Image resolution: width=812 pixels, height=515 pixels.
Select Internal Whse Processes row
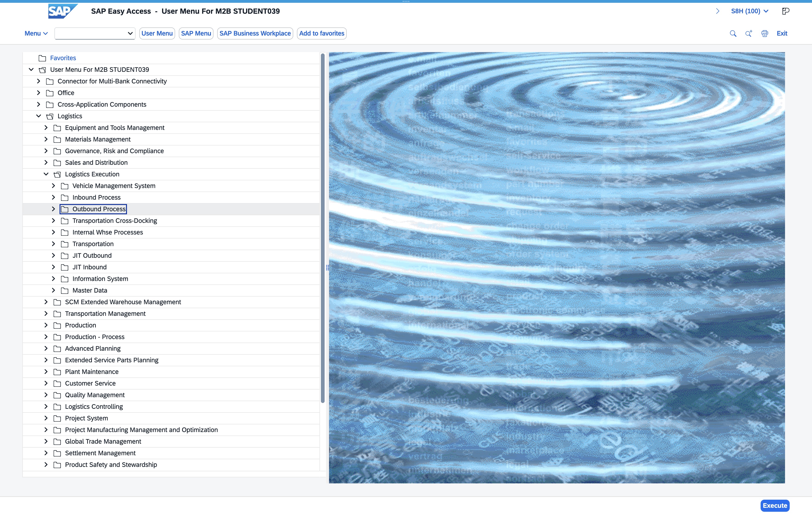(171, 232)
